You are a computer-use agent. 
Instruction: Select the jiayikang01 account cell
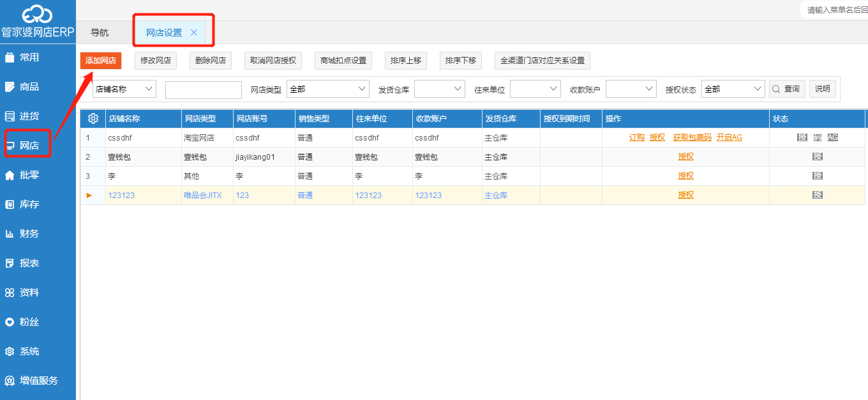(263, 157)
